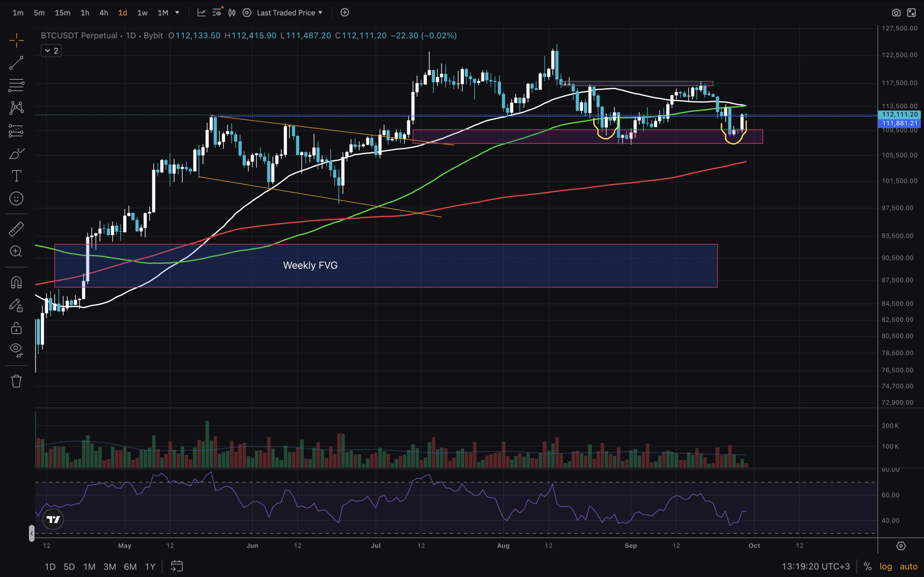Open the Emoji stickers tool
924x577 pixels.
click(x=16, y=198)
